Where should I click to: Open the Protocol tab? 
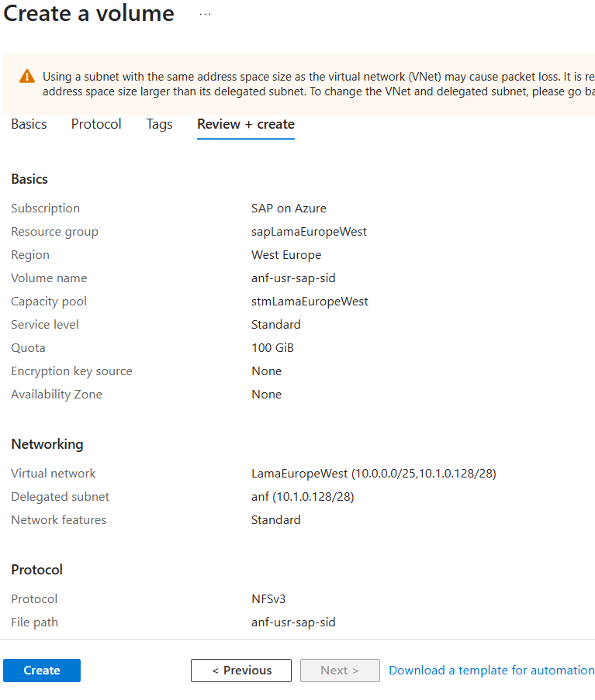click(x=96, y=124)
